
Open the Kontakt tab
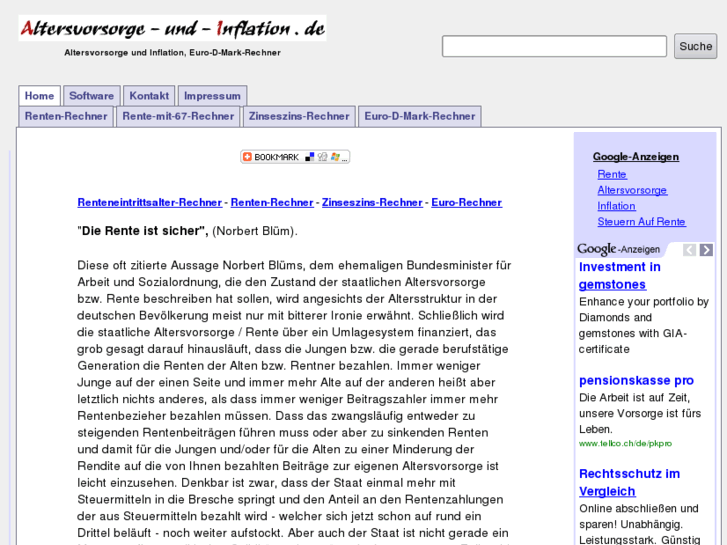tap(149, 96)
